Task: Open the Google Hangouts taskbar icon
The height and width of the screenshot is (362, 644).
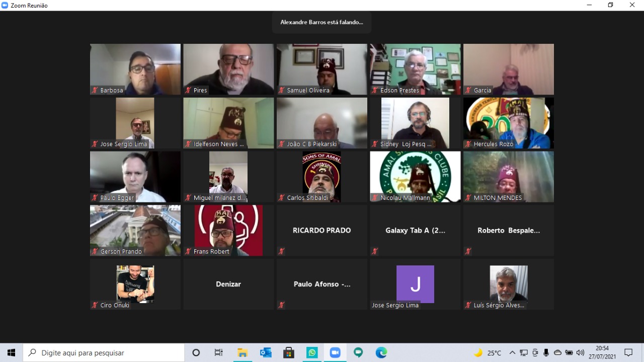Action: point(358,353)
